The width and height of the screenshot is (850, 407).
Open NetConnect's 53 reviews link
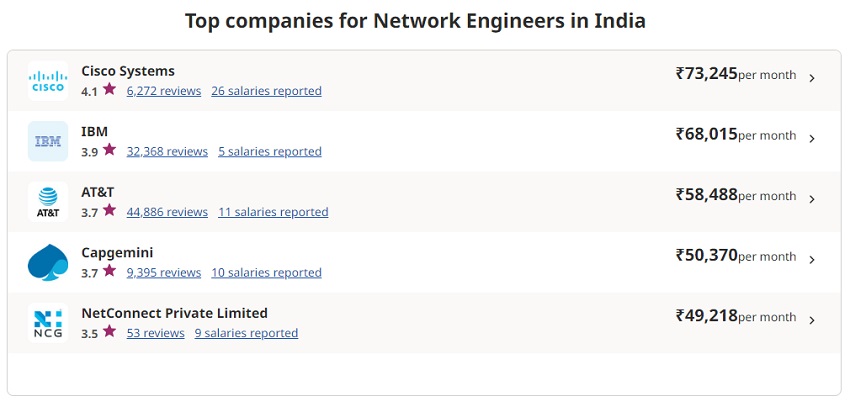click(155, 333)
